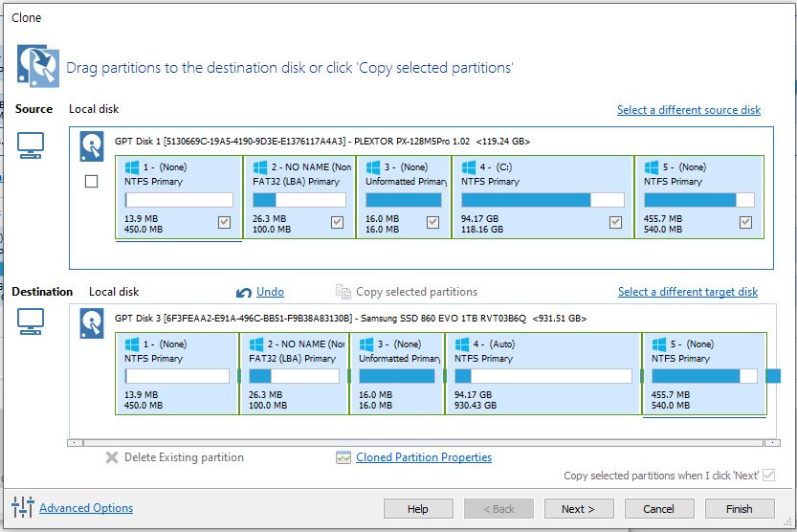Click the Delete Existing partition X icon
Image resolution: width=797 pixels, height=532 pixels.
[x=112, y=457]
